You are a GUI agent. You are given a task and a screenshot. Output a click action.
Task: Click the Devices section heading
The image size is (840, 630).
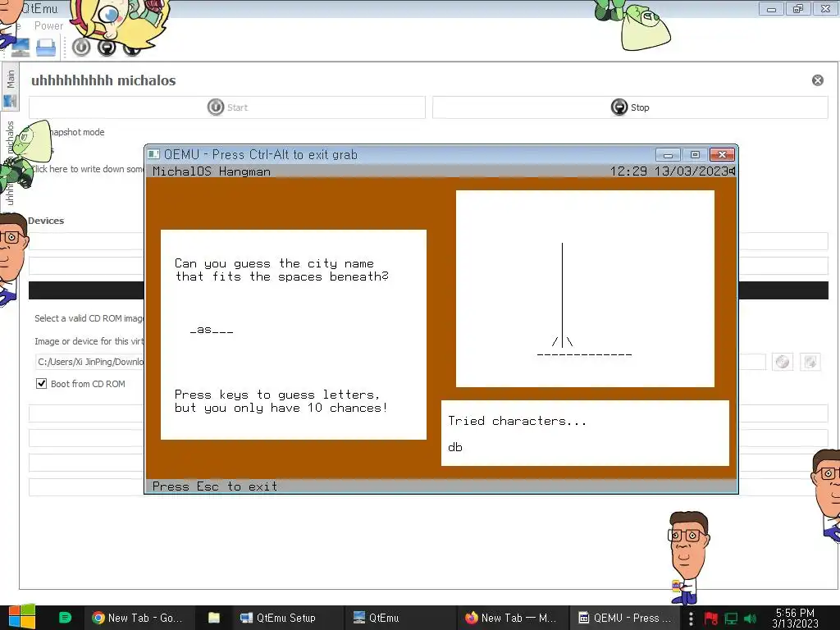click(46, 221)
